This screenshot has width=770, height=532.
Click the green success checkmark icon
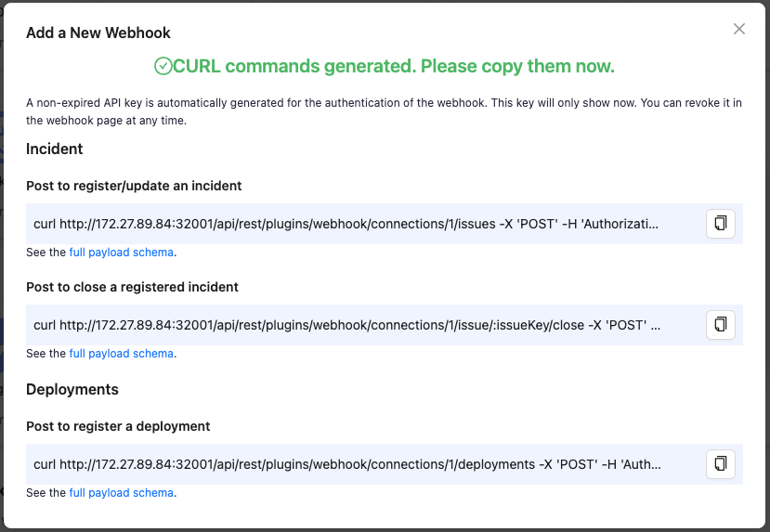click(163, 66)
